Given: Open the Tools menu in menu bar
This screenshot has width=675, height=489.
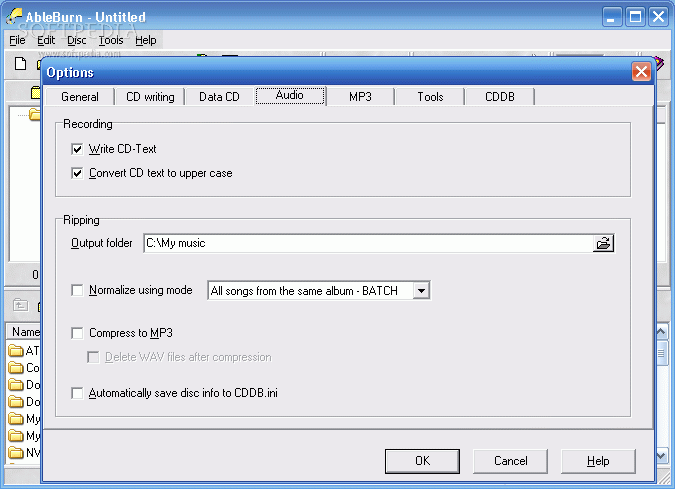Looking at the screenshot, I should (111, 40).
